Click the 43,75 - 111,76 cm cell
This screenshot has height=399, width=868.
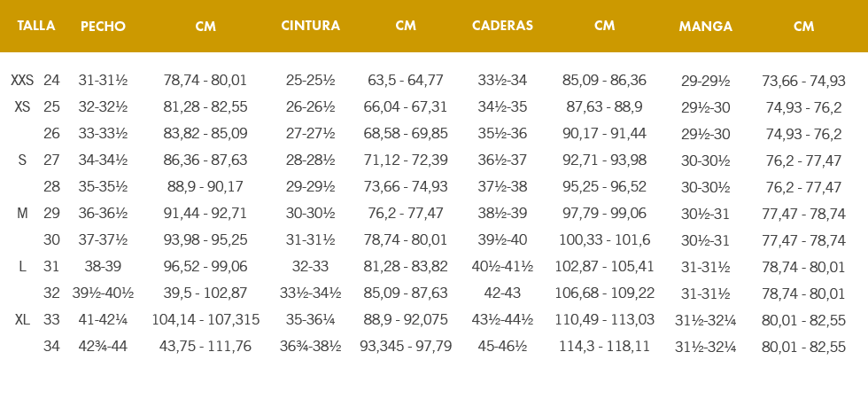[205, 347]
